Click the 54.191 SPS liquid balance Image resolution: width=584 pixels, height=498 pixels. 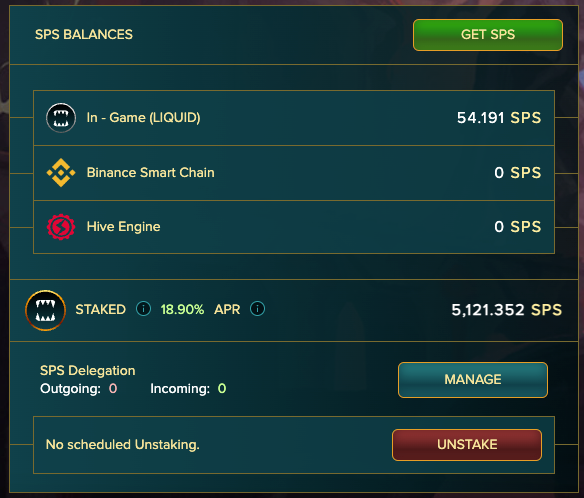499,118
